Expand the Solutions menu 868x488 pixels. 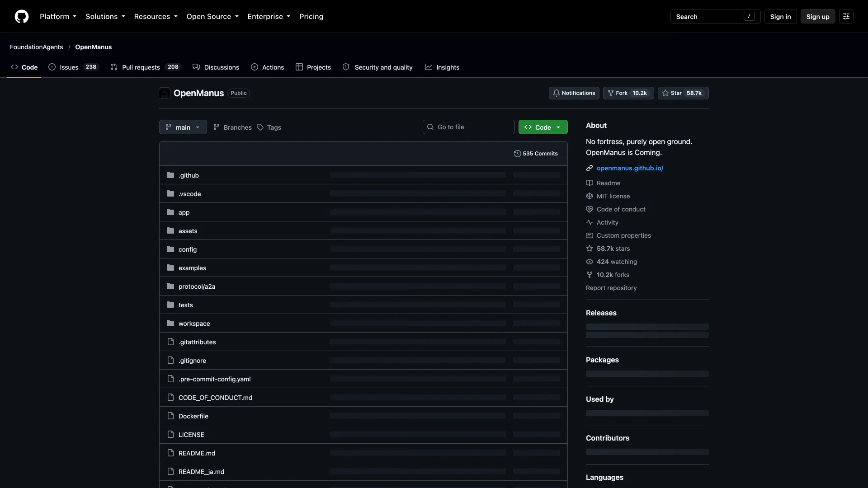tap(105, 16)
